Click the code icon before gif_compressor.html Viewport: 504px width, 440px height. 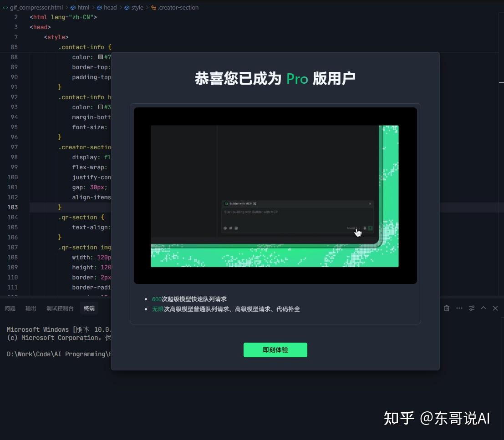click(5, 7)
